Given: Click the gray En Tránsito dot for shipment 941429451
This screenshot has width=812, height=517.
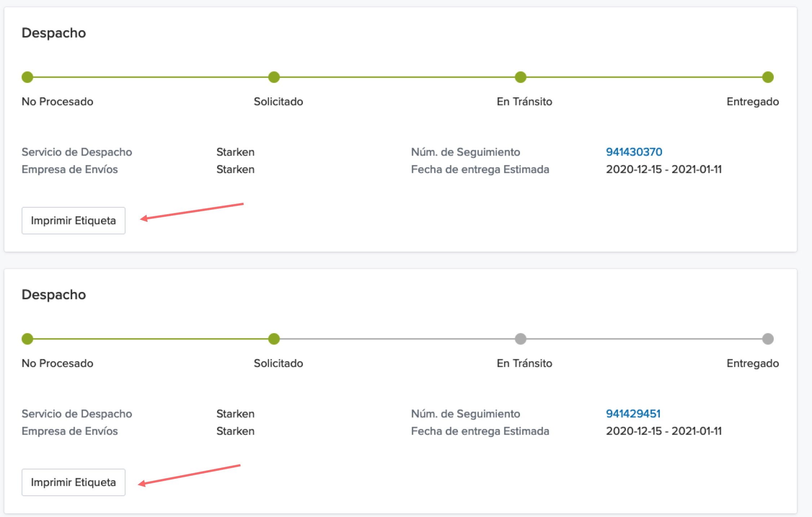Looking at the screenshot, I should 520,339.
